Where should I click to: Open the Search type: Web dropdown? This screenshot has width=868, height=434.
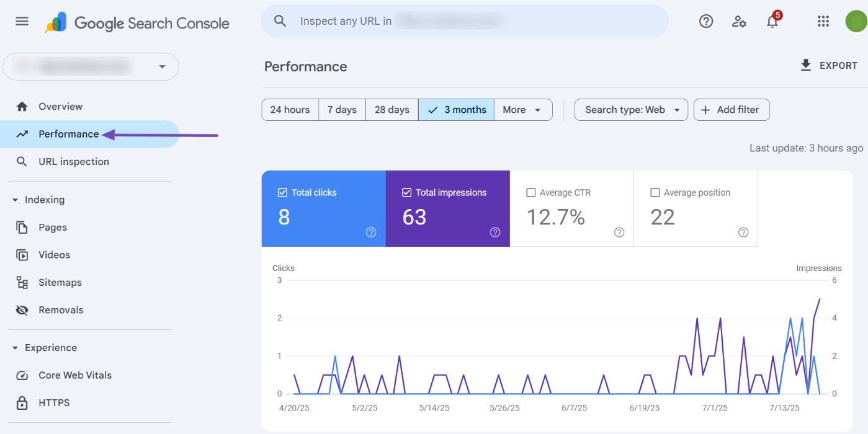630,110
